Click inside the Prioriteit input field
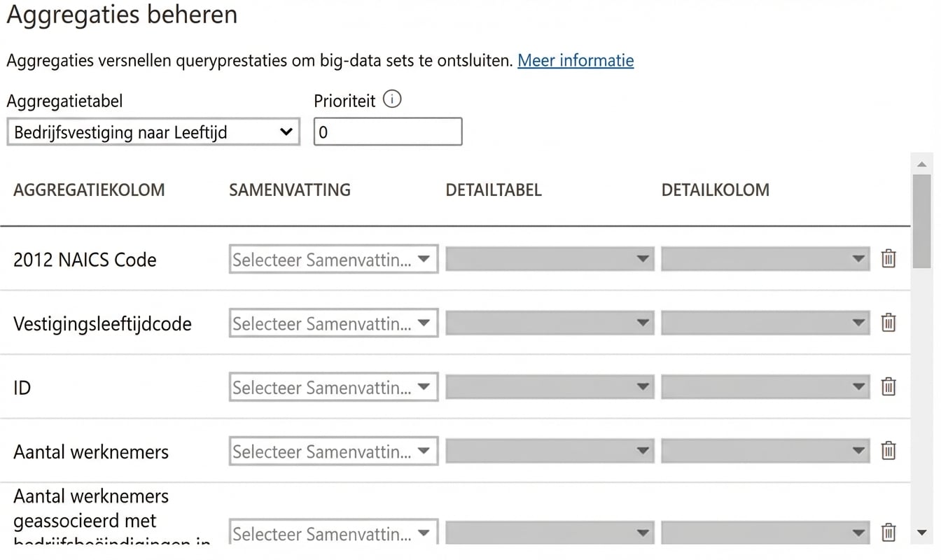Image resolution: width=941 pixels, height=560 pixels. [x=388, y=132]
